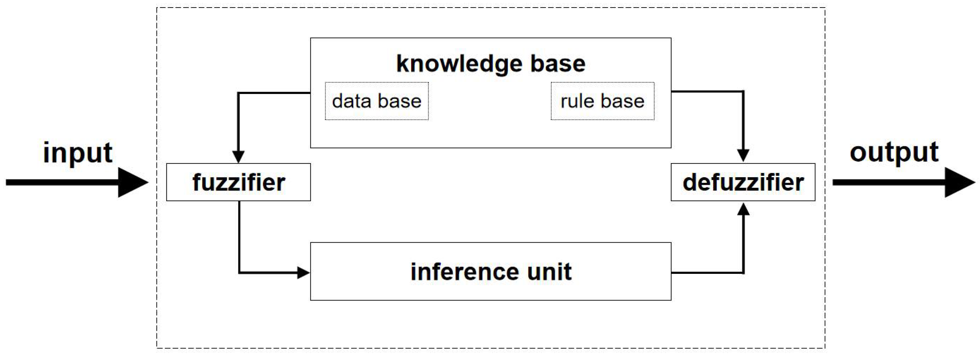
Task: Click horizontal line leaving knowledge base's left side
Action: pos(274,93)
